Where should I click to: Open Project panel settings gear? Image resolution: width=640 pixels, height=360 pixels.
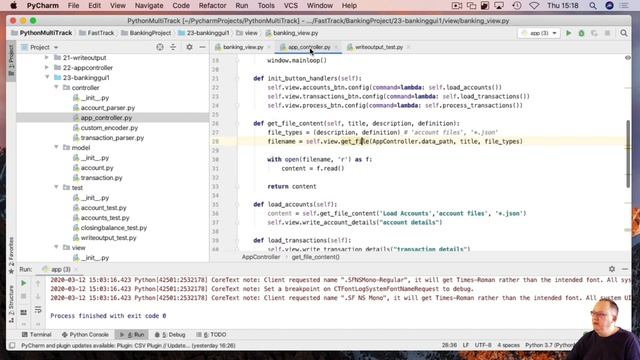tap(189, 47)
